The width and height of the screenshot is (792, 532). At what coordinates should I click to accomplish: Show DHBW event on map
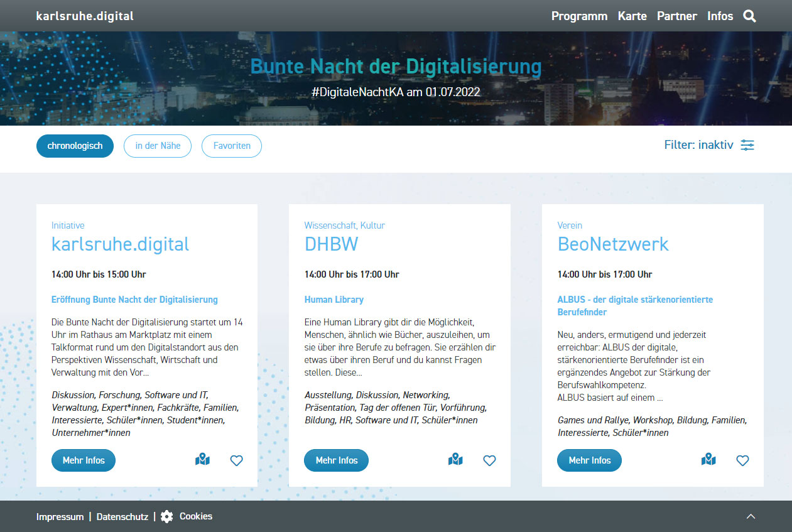(x=455, y=460)
